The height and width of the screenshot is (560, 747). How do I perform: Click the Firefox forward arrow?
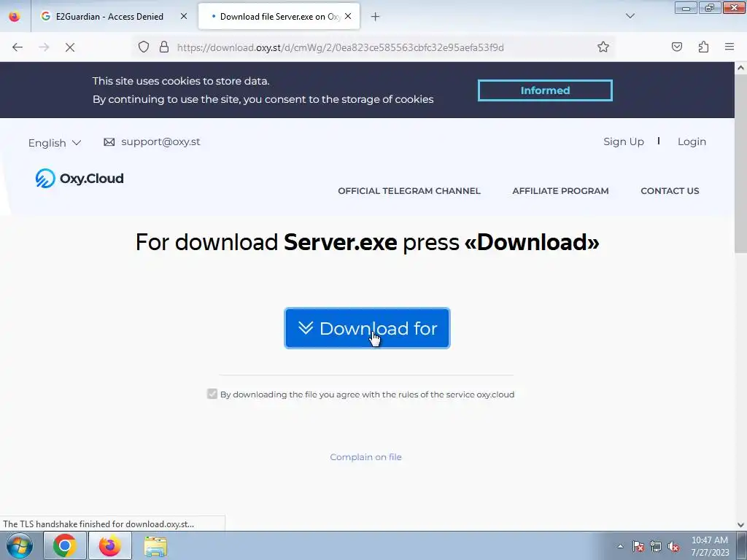tap(44, 47)
